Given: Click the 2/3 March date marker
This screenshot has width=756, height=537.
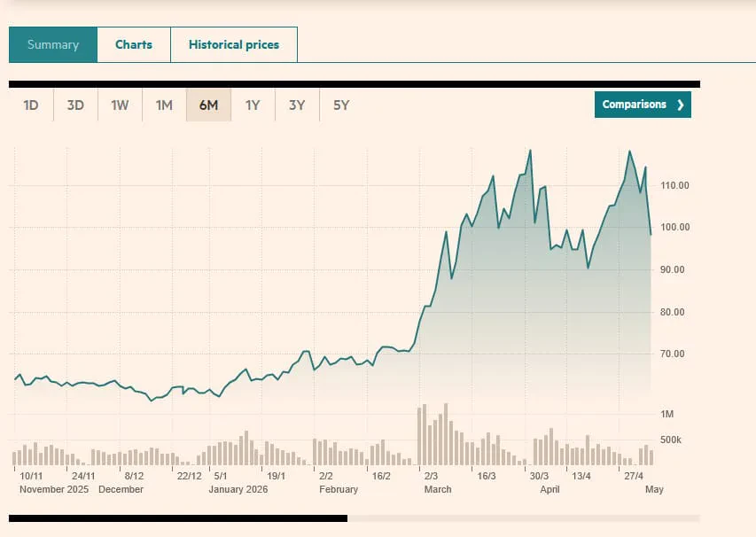Looking at the screenshot, I should (x=431, y=476).
